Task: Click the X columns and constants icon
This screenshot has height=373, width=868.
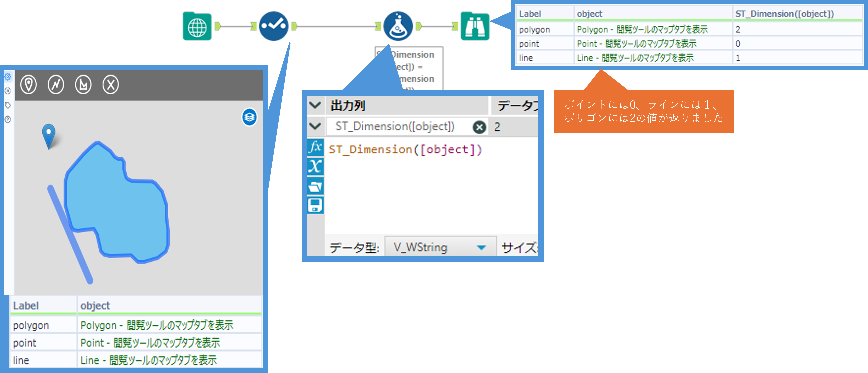Action: click(x=315, y=167)
